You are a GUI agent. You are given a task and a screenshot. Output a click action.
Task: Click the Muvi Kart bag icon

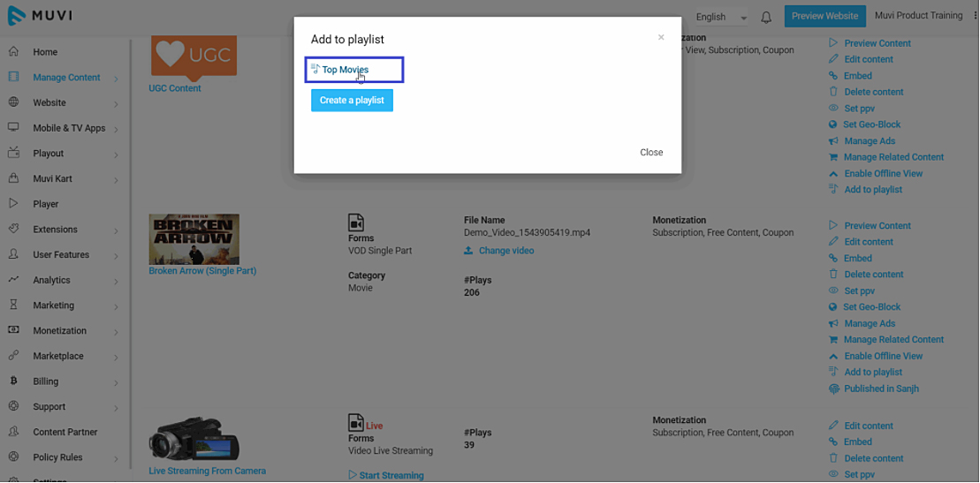tap(13, 178)
